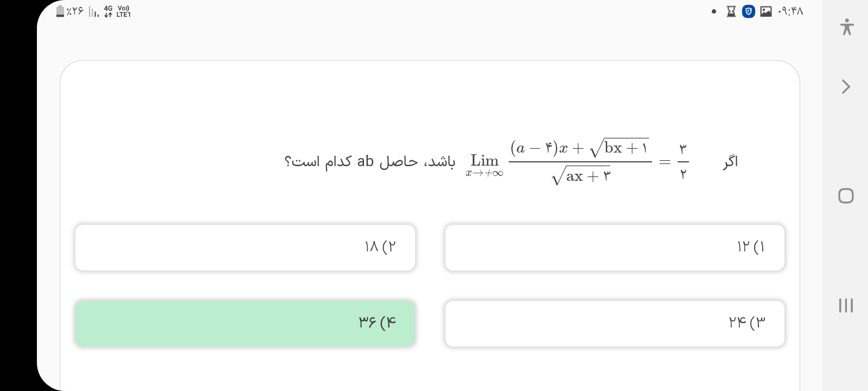
Task: Choose answer option ۳) ۲۴
Action: [615, 324]
